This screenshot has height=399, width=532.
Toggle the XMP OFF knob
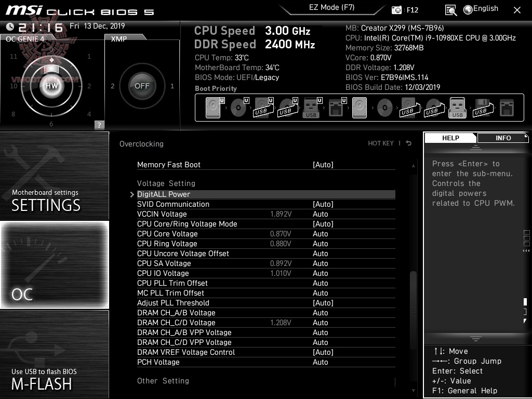142,86
